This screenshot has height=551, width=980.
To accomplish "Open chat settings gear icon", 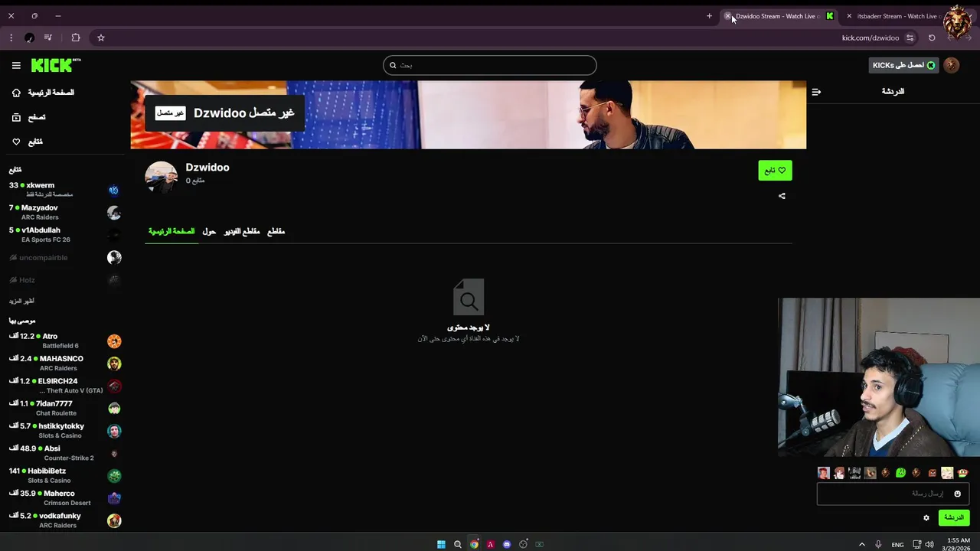I will (926, 518).
